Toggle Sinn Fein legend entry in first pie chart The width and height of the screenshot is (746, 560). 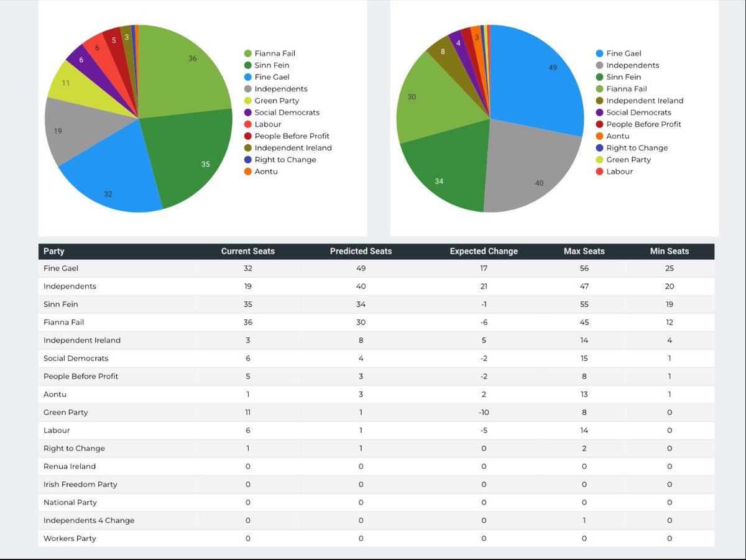[267, 65]
